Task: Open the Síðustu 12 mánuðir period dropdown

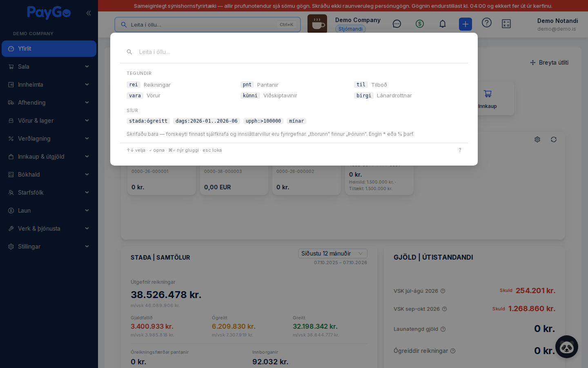Action: pos(333,254)
